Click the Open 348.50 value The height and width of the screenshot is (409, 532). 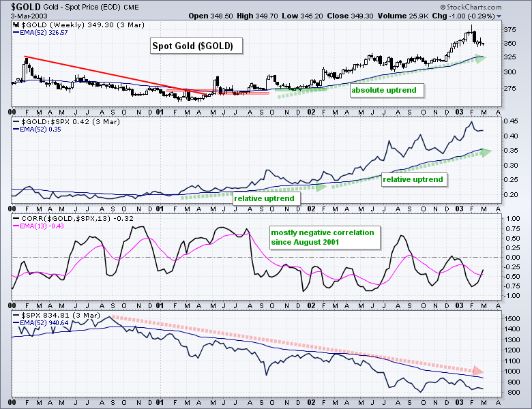tap(210, 16)
